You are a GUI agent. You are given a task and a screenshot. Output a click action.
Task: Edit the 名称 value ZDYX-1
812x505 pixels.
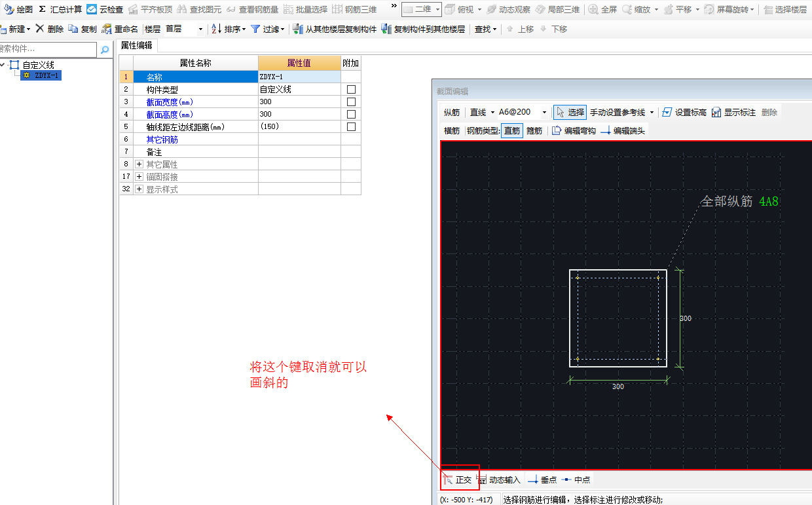point(299,77)
